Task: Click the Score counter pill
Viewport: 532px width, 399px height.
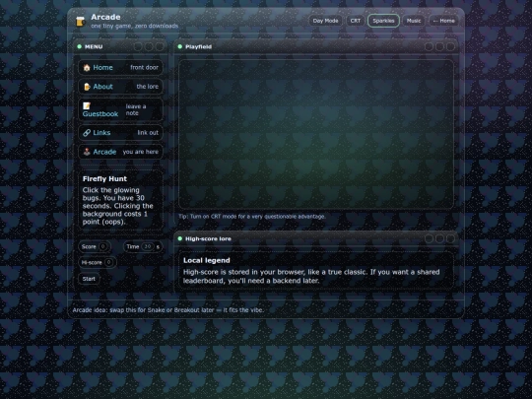Action: pyautogui.click(x=95, y=246)
